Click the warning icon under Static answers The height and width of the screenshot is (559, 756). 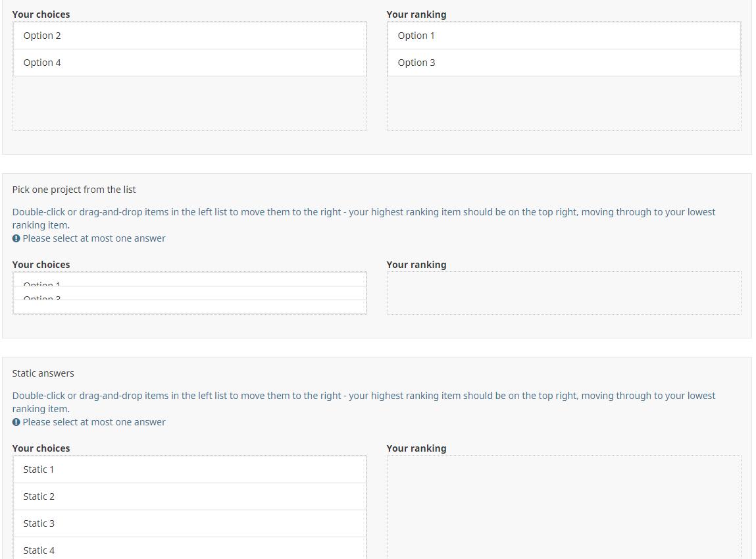click(x=16, y=422)
